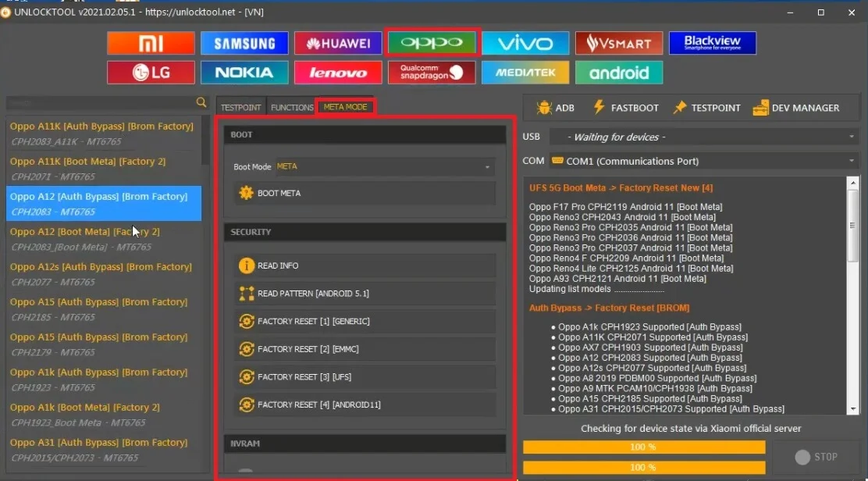Click the Auth Bypass Factory Reset heading

pyautogui.click(x=609, y=308)
